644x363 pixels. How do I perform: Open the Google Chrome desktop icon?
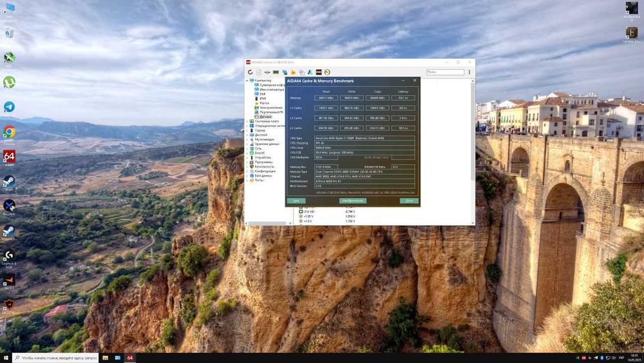click(9, 132)
